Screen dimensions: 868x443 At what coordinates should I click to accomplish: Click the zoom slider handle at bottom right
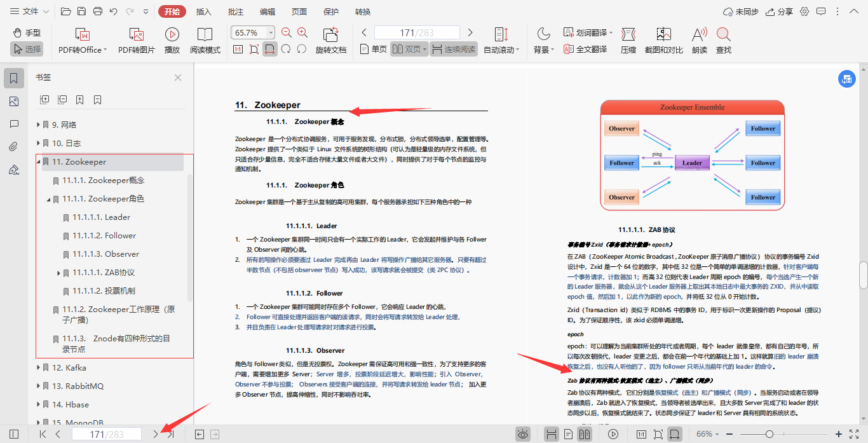[x=770, y=433]
